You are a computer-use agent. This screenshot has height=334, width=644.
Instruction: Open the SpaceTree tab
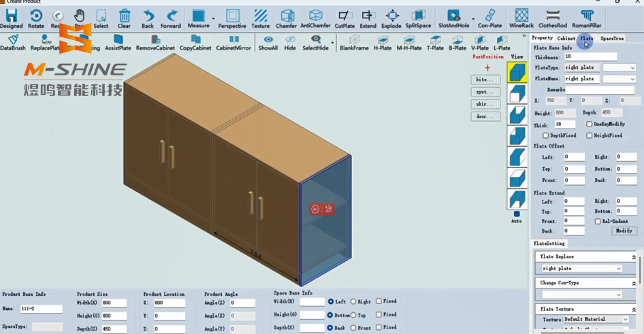(x=612, y=39)
